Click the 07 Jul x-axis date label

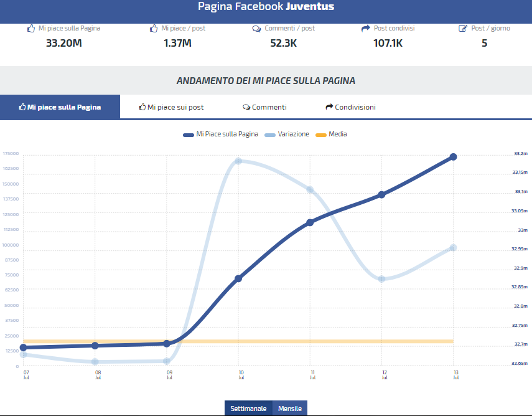[26, 375]
